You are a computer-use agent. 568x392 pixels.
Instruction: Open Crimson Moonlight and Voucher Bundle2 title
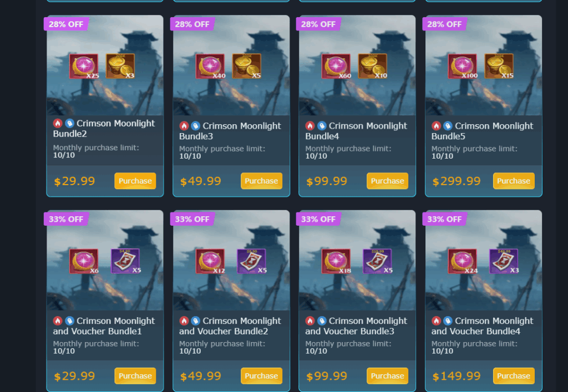coord(230,326)
